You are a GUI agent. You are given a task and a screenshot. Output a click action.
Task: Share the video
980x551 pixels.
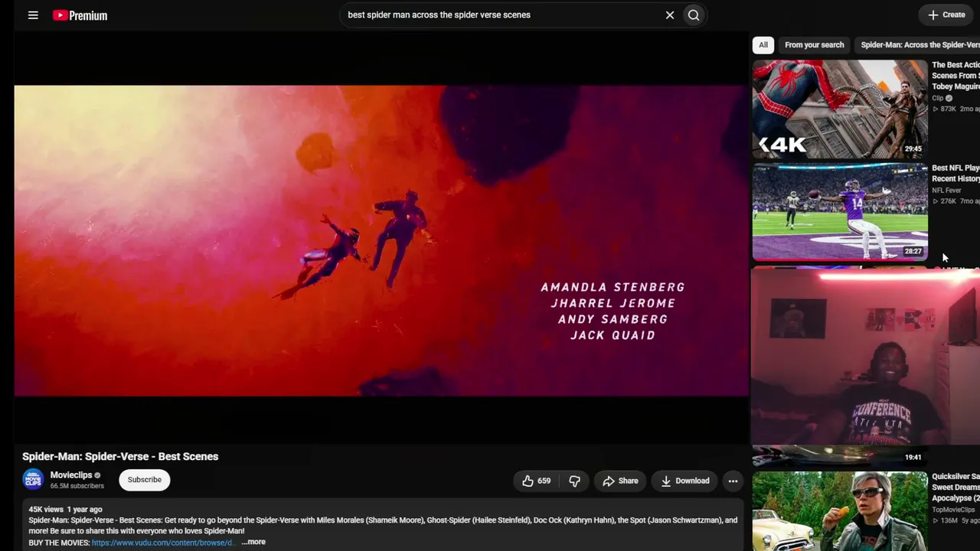620,481
